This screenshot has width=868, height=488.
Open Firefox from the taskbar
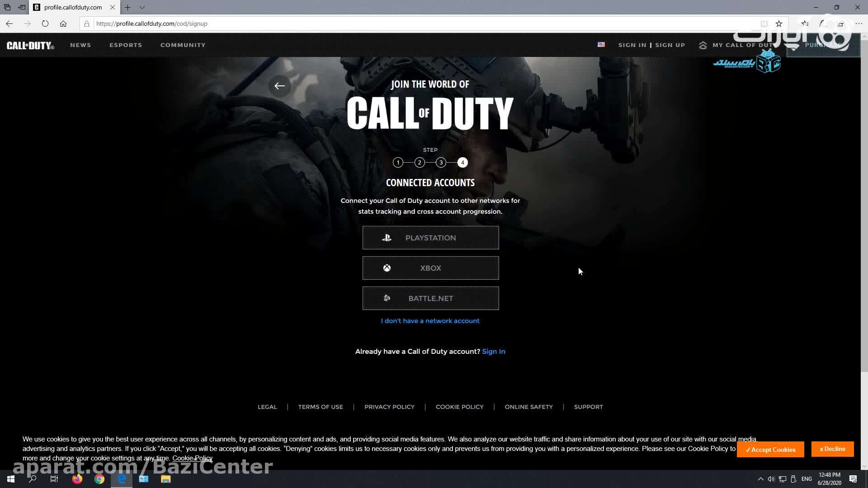point(77,479)
